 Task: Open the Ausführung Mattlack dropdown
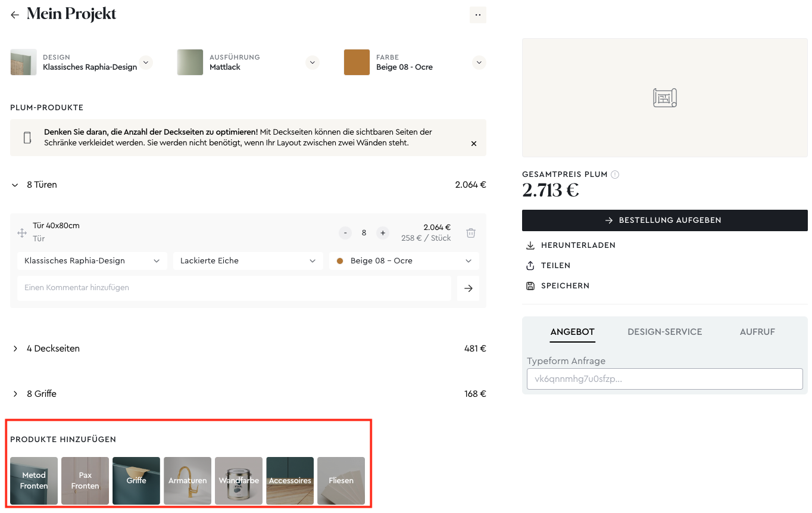(x=313, y=63)
